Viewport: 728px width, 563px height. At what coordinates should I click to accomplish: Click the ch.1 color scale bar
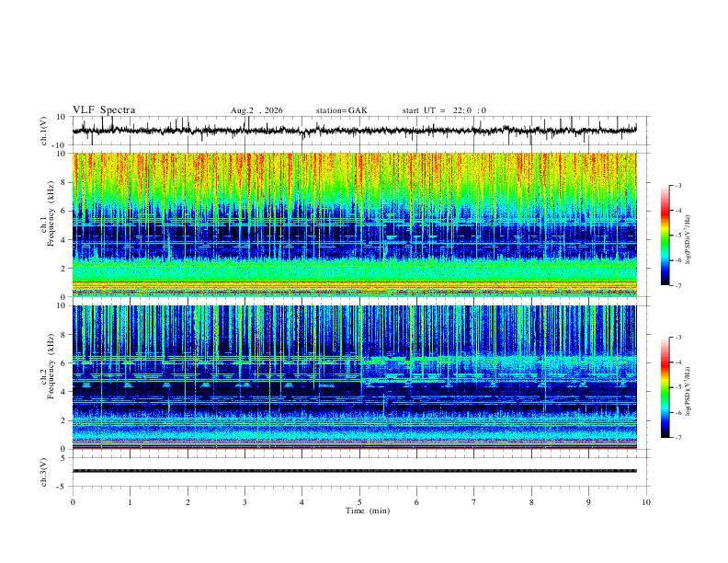pos(665,236)
